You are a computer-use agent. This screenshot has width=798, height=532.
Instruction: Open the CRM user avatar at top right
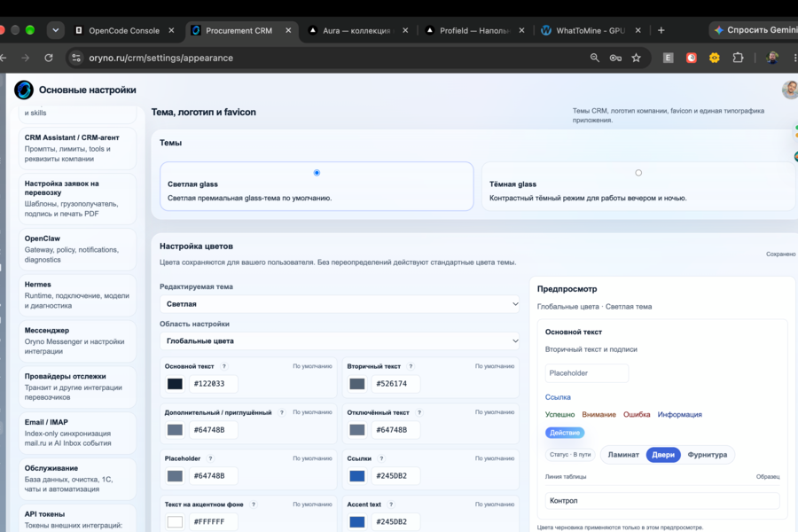[x=790, y=90]
